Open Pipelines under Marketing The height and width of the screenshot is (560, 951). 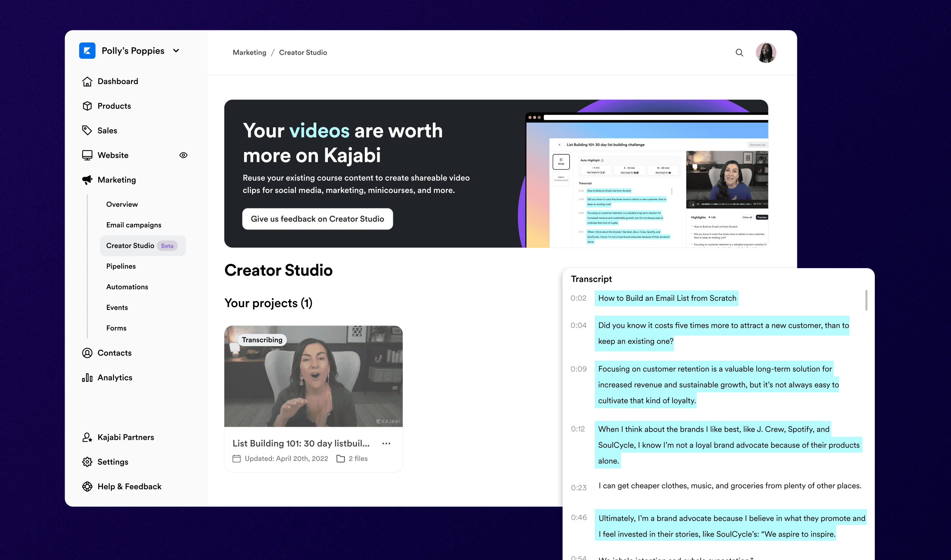pyautogui.click(x=121, y=266)
